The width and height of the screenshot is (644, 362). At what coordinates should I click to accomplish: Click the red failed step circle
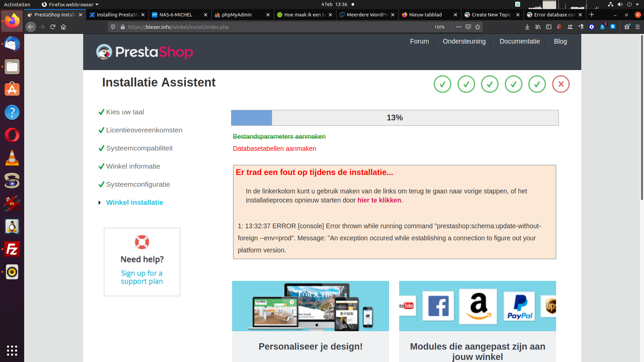click(561, 84)
